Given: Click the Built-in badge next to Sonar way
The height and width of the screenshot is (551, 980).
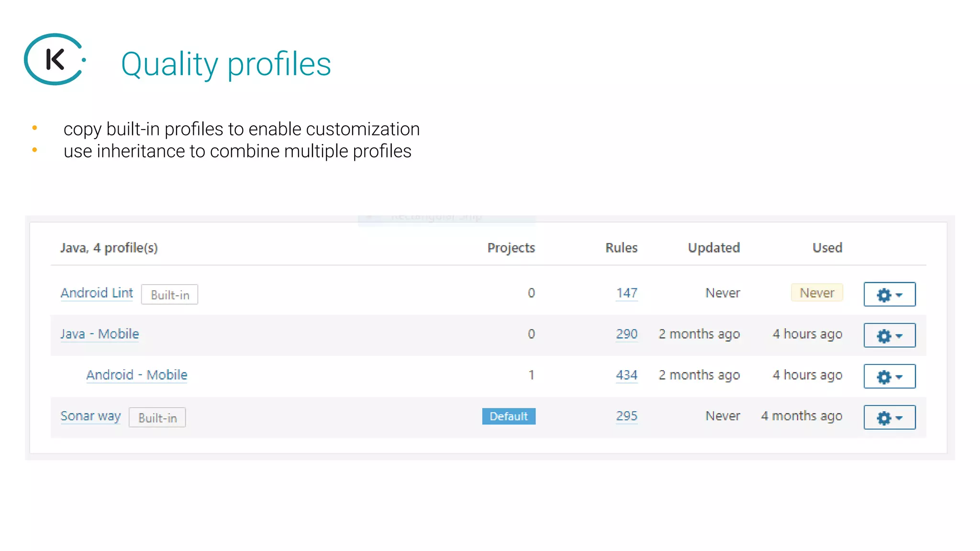Looking at the screenshot, I should pos(157,418).
